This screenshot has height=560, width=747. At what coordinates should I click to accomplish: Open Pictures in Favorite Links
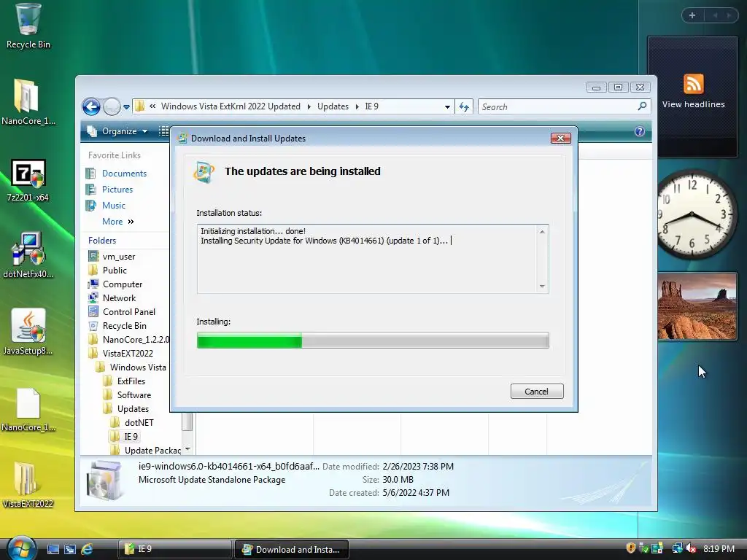(117, 190)
